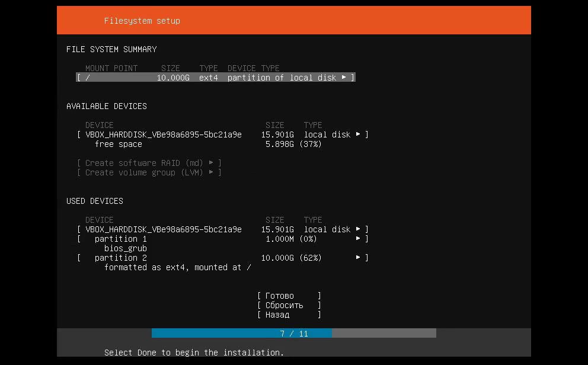588x365 pixels.
Task: Expand the VBOX_HARDDISK name under Available Devices
Action: click(x=164, y=135)
